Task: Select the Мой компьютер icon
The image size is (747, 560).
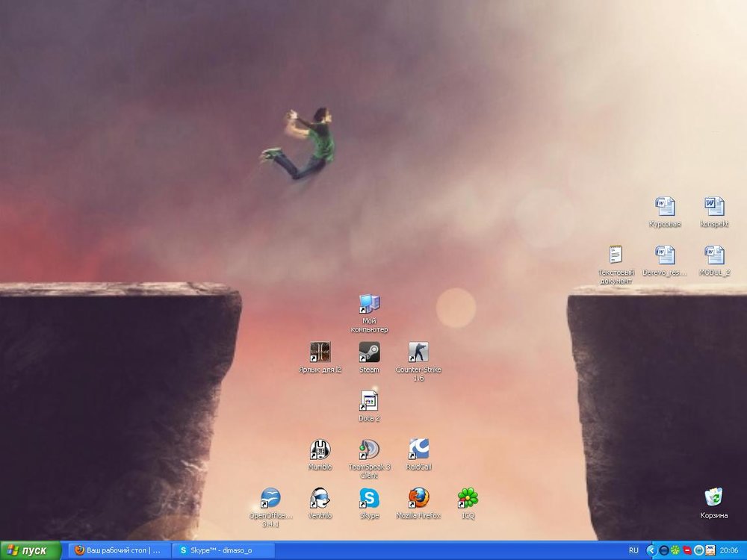Action: click(x=369, y=304)
